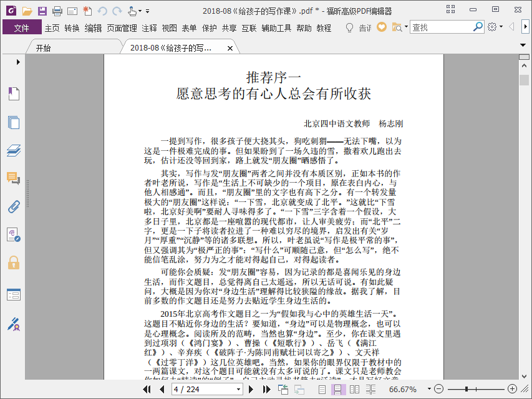Expand the search folder dropdown arrow
This screenshot has height=399, width=532.
point(406,27)
